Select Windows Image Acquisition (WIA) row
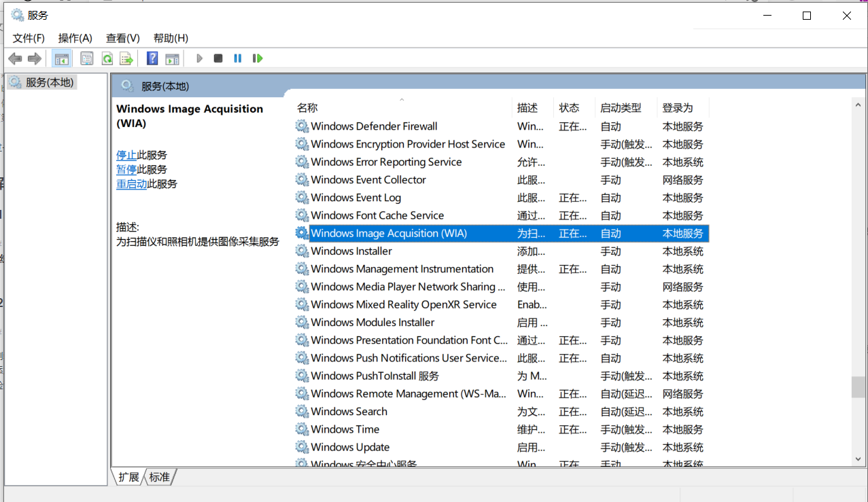The height and width of the screenshot is (502, 868). tap(502, 233)
